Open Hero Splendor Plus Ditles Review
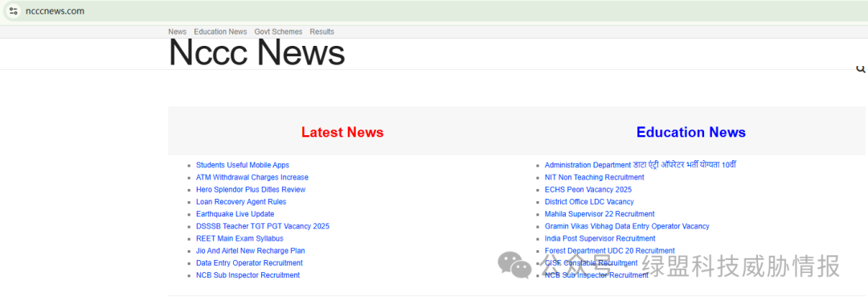 tap(251, 190)
